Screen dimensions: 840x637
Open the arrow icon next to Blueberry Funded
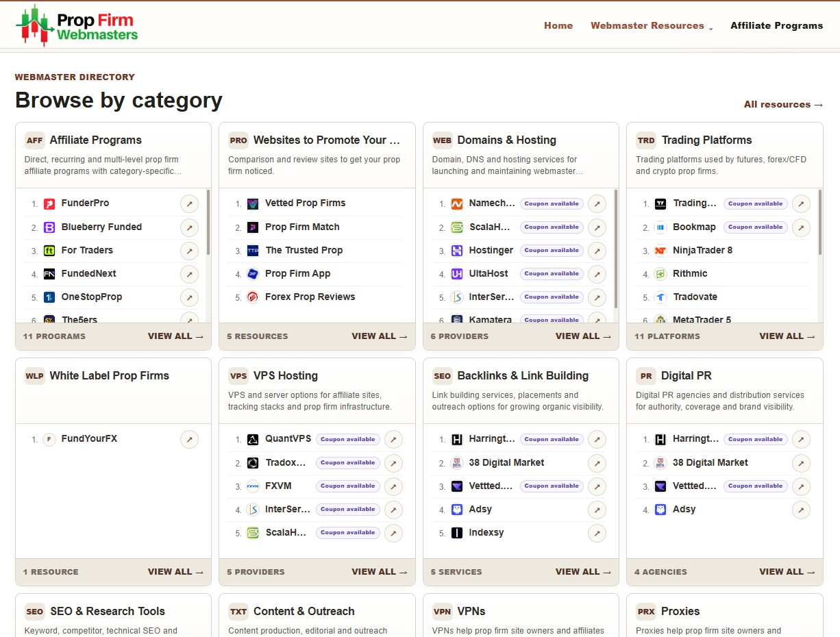[x=189, y=227]
